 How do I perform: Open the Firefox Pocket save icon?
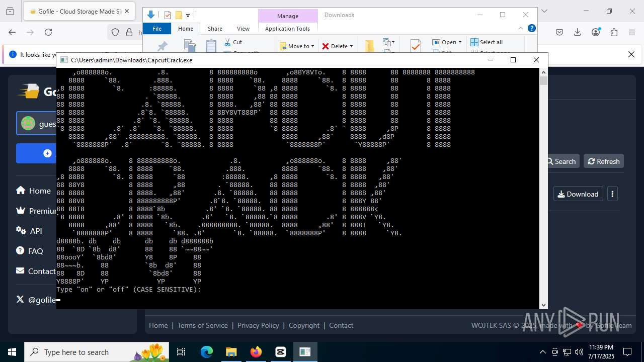559,32
